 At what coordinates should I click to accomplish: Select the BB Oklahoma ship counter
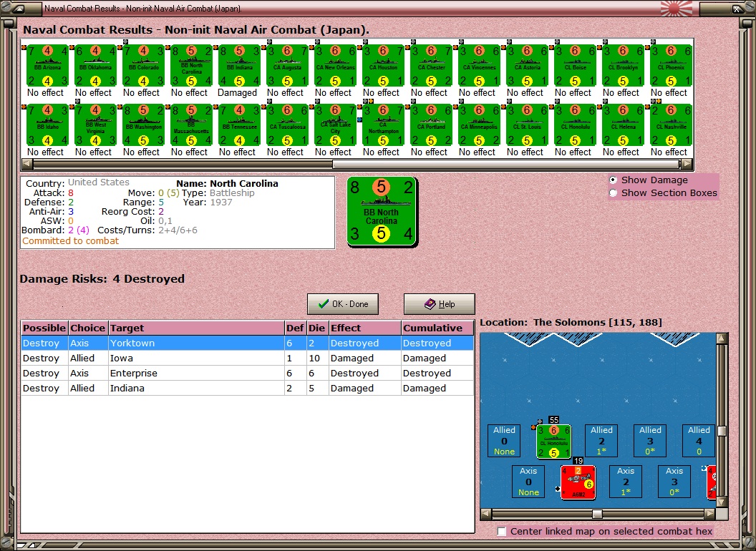[95, 66]
